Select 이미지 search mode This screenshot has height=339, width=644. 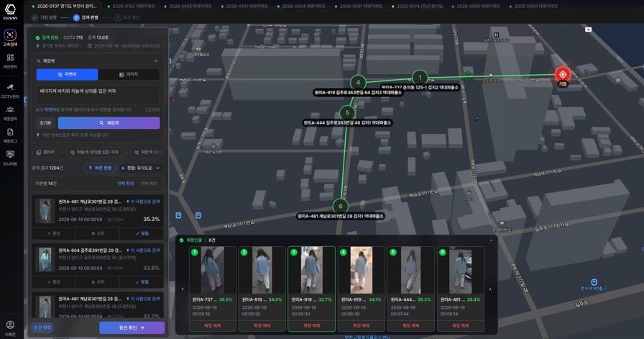click(129, 74)
